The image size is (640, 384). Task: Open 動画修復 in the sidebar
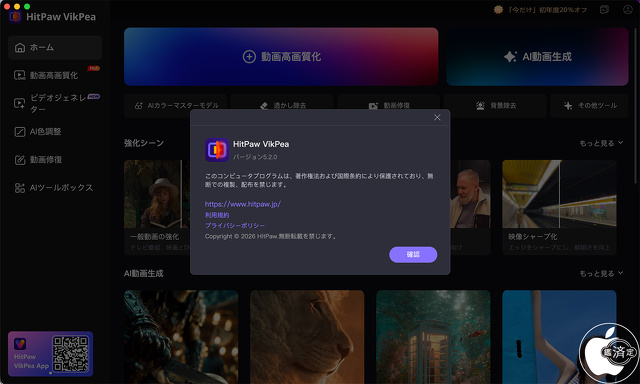click(55, 160)
